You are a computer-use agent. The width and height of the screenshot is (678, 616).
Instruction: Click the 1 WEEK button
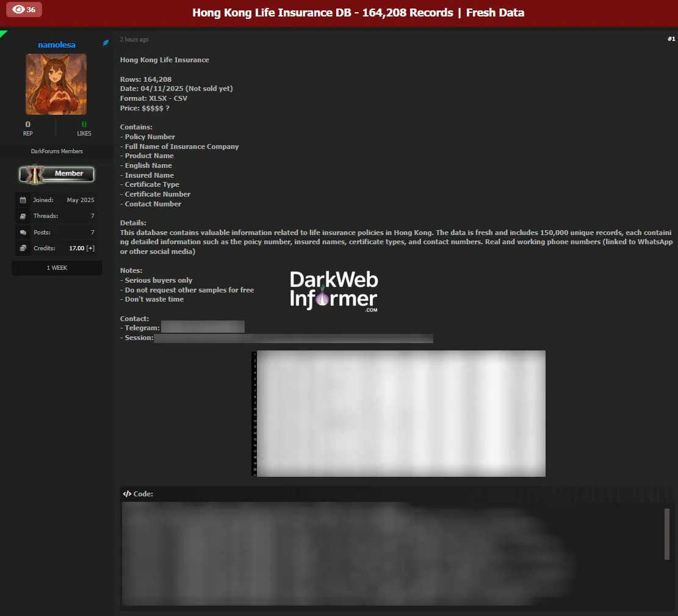[x=56, y=267]
